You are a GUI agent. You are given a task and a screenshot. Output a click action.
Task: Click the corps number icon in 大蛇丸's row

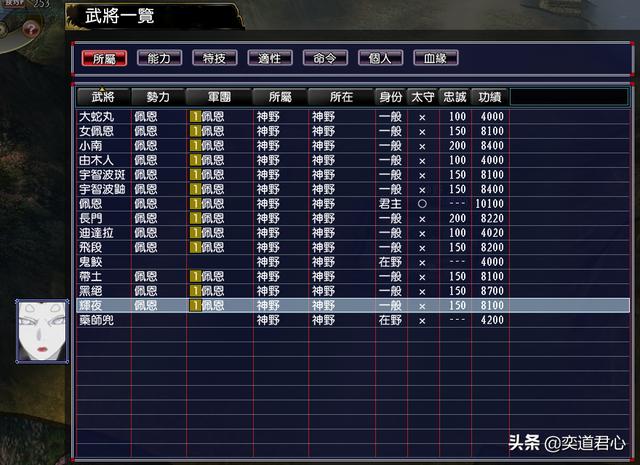click(195, 117)
